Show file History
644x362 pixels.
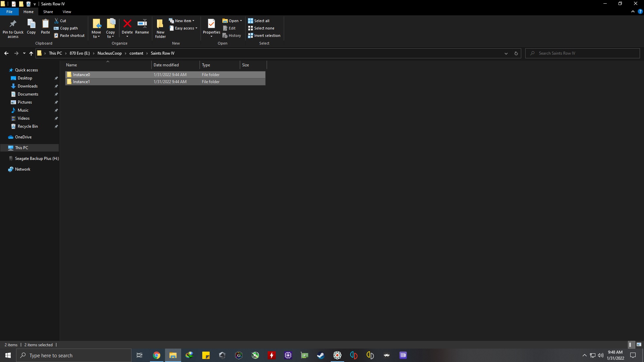pos(232,36)
